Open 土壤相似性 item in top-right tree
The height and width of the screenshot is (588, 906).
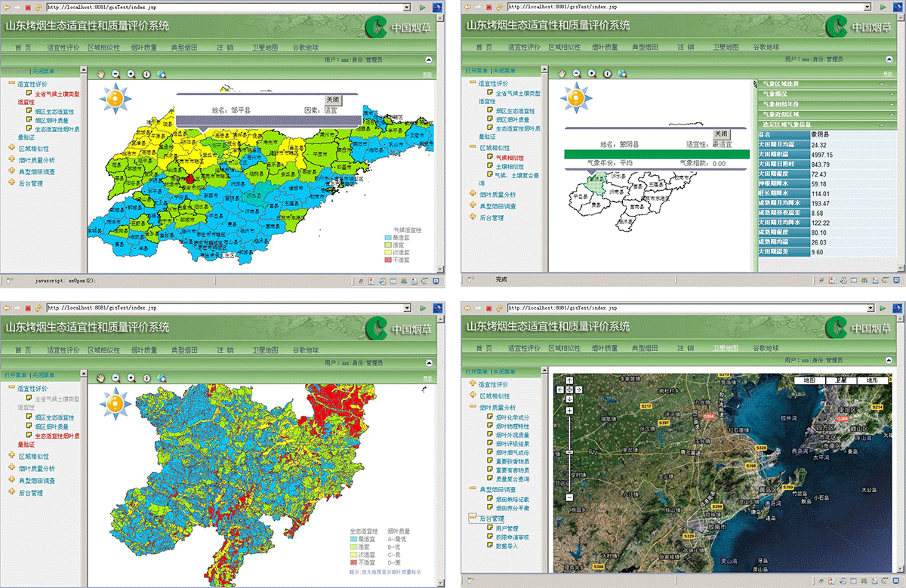coord(510,166)
